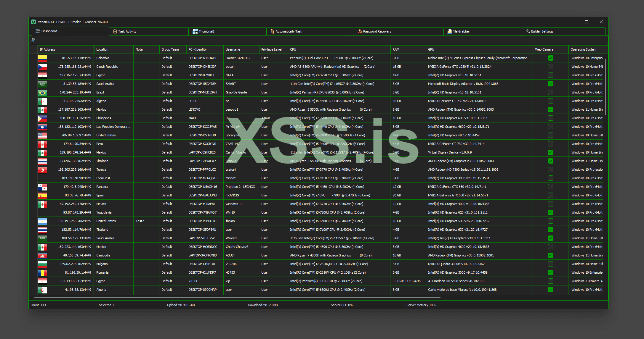Click the magnifier search icon
Image resolution: width=644 pixels, height=339 pixels.
coord(33,40)
